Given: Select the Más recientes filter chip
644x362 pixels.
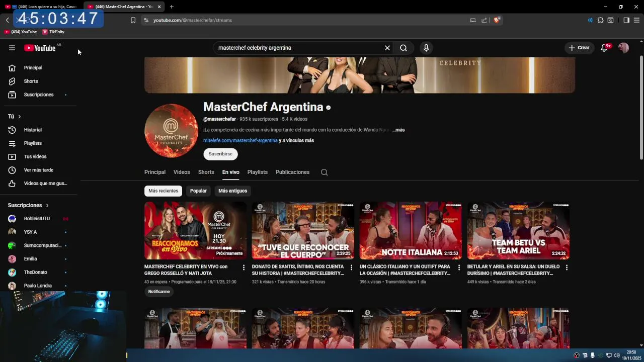Looking at the screenshot, I should click(x=163, y=191).
